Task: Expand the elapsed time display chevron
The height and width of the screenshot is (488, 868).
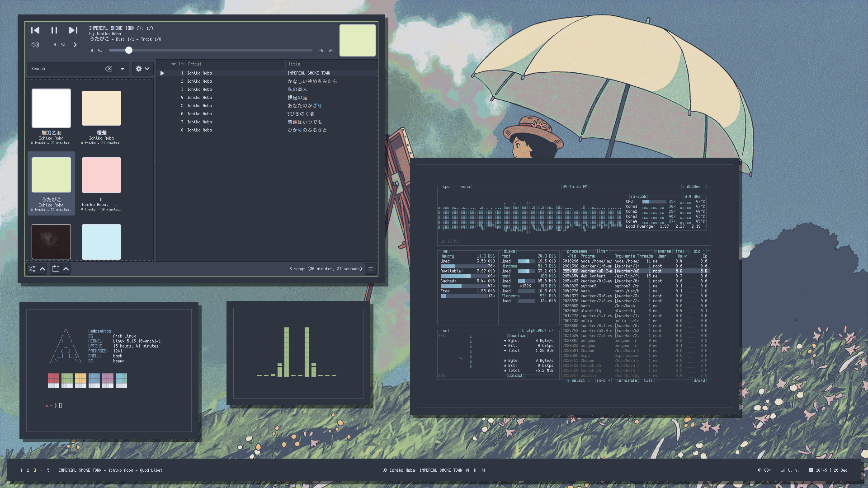Action: tap(75, 45)
